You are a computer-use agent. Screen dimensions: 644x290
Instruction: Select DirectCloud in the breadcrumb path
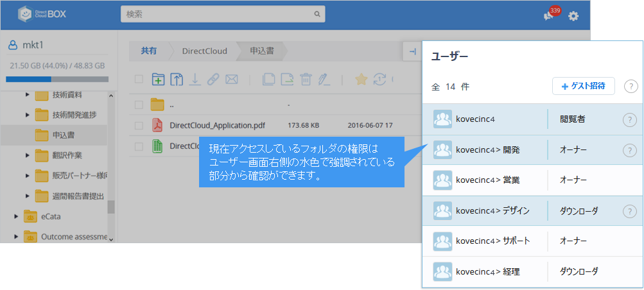(x=204, y=51)
